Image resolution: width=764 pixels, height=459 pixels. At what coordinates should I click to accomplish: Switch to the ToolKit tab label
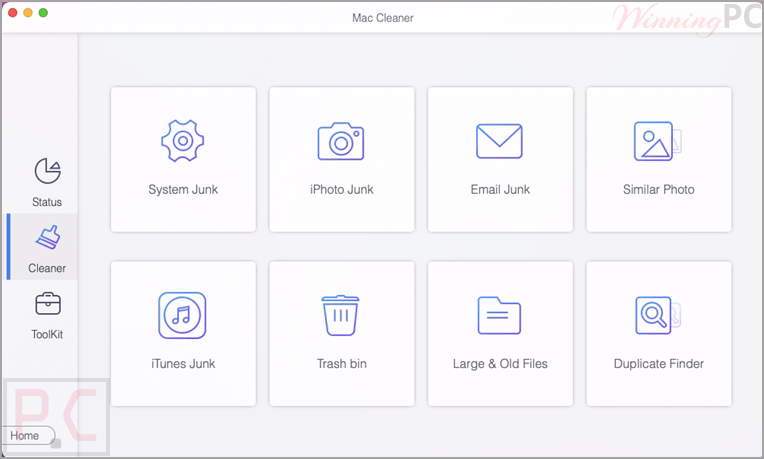[47, 334]
